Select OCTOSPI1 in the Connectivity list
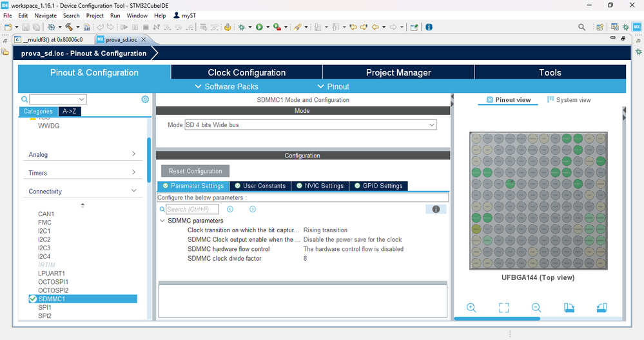The height and width of the screenshot is (340, 644). coord(53,282)
